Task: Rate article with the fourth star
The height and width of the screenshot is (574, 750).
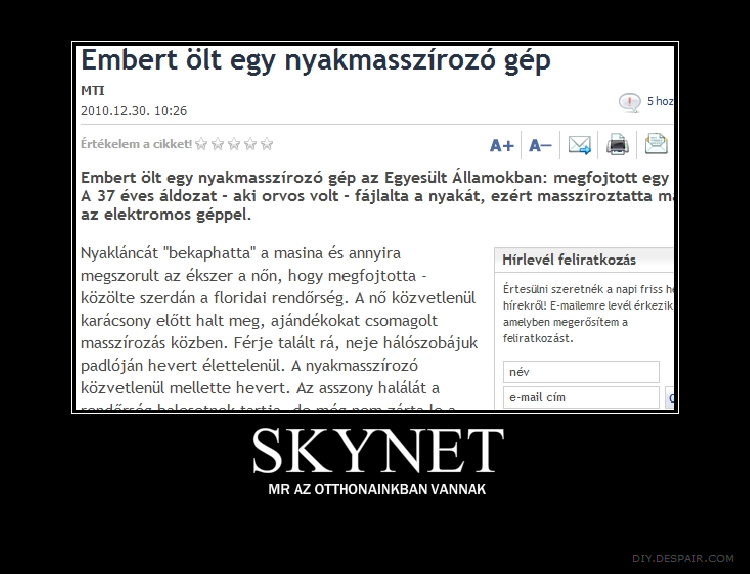Action: [x=250, y=144]
